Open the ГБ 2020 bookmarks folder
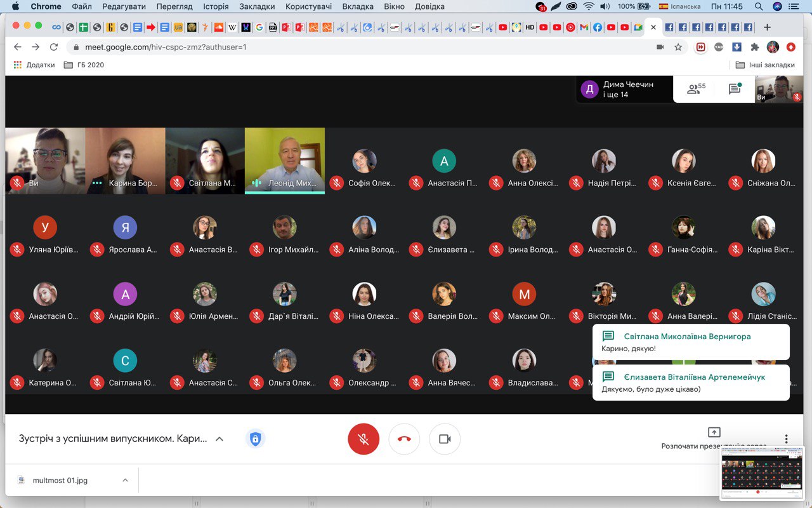812x508 pixels. click(x=84, y=65)
